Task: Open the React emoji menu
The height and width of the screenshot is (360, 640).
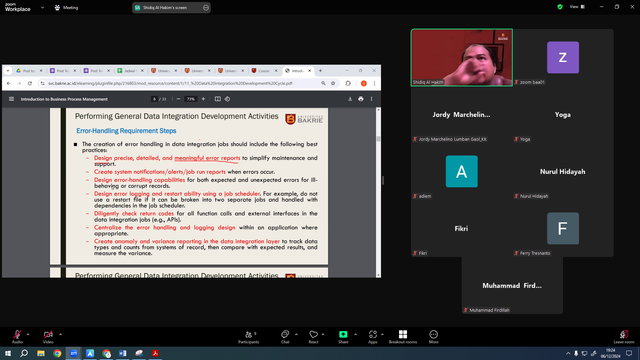Action: (313, 337)
